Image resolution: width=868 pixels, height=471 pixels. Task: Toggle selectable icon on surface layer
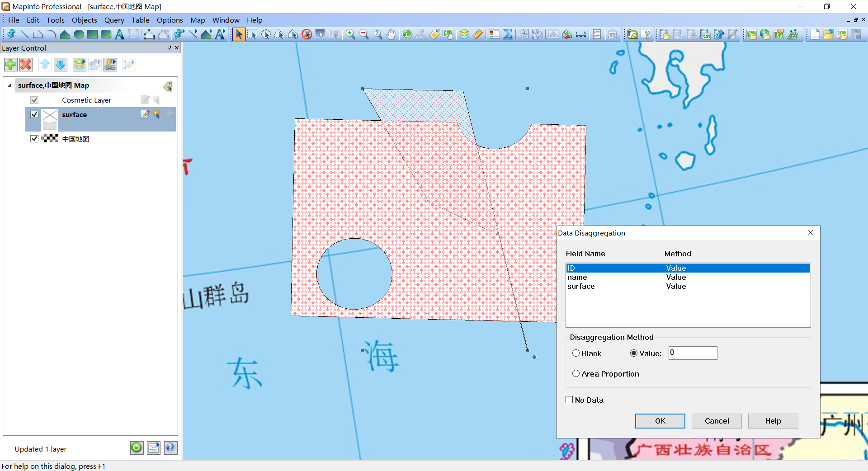pyautogui.click(x=156, y=114)
